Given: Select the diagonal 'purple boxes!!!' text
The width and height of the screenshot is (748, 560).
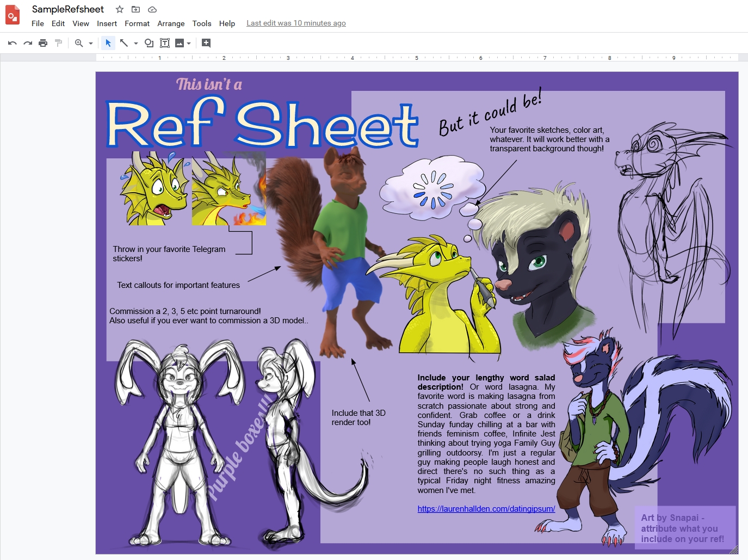Looking at the screenshot, I should pyautogui.click(x=240, y=447).
